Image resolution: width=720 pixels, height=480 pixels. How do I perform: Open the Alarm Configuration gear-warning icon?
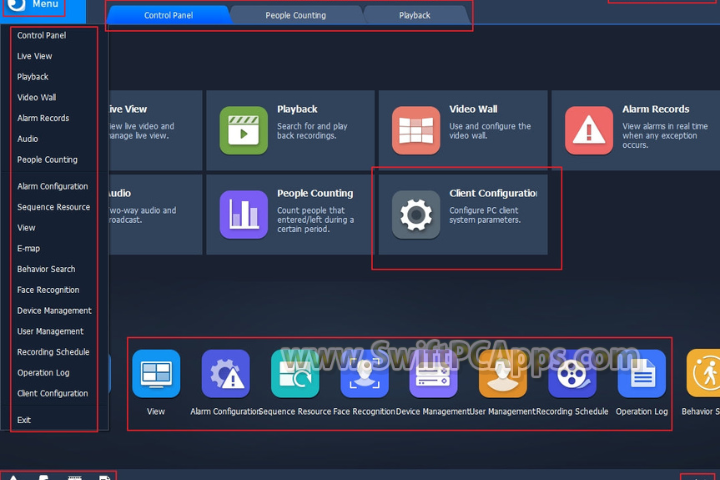click(x=225, y=373)
